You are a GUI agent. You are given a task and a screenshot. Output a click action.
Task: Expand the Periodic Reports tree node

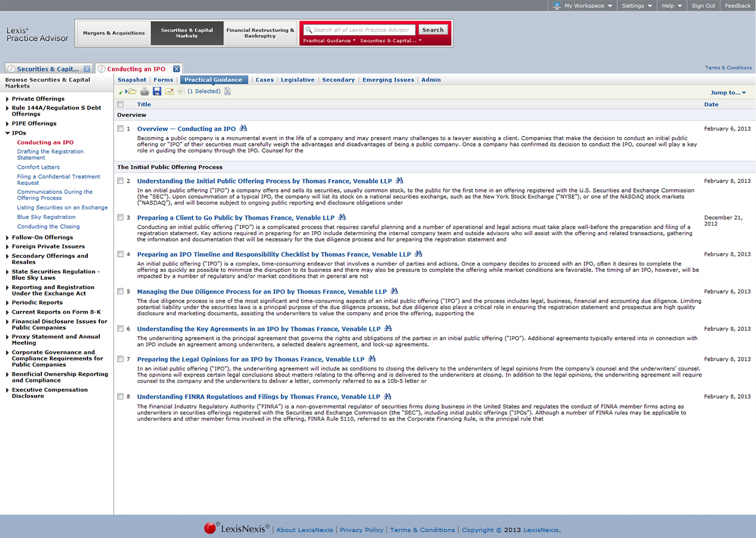7,303
